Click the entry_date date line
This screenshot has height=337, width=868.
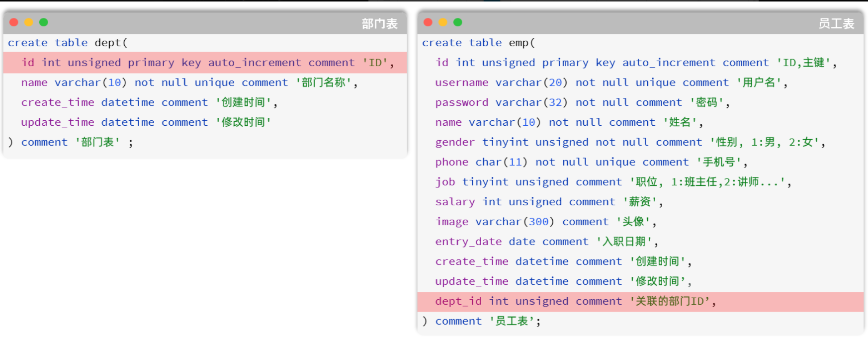point(546,242)
